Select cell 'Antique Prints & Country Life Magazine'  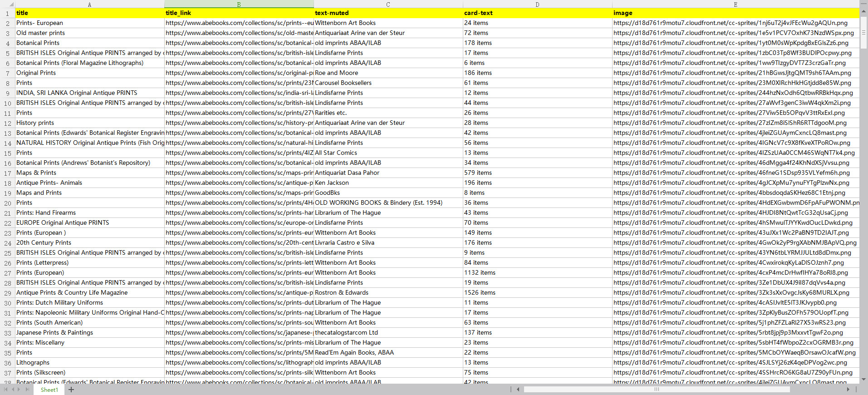tap(89, 293)
